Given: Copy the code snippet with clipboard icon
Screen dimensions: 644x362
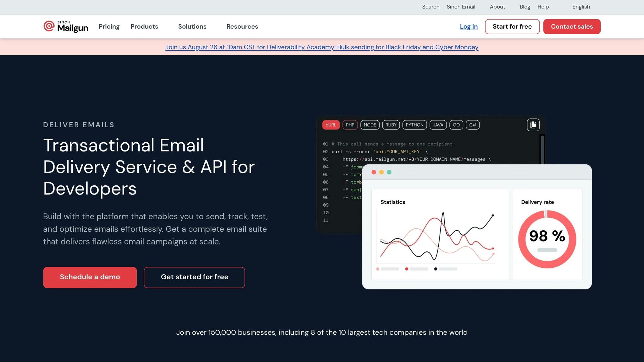Looking at the screenshot, I should [x=533, y=125].
